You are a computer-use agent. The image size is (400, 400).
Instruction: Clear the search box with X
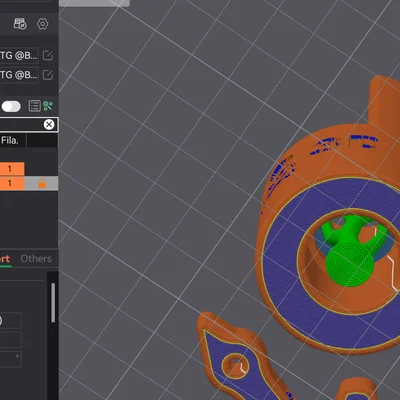tap(49, 124)
